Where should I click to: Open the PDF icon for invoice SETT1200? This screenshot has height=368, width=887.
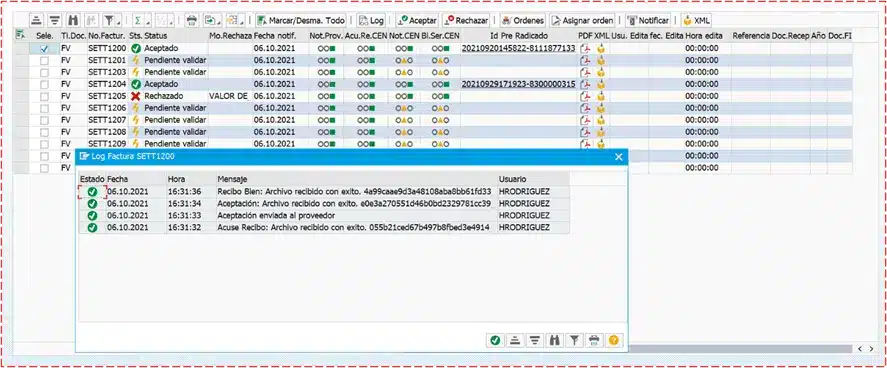coord(585,49)
